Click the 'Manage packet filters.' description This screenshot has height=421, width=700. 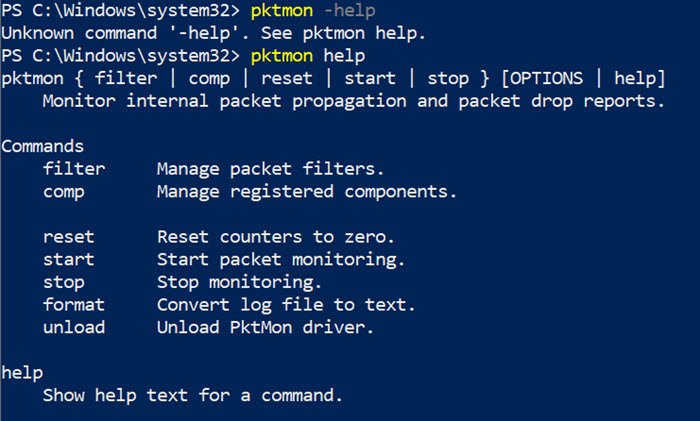(270, 169)
